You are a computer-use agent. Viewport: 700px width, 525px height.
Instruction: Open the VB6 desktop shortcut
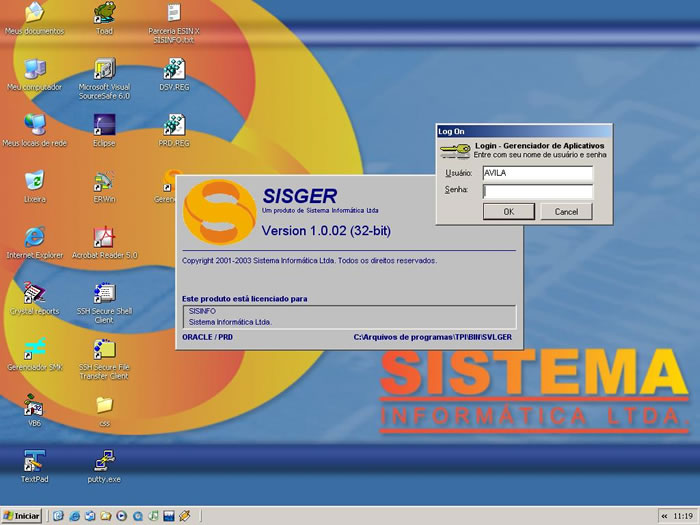[x=34, y=410]
